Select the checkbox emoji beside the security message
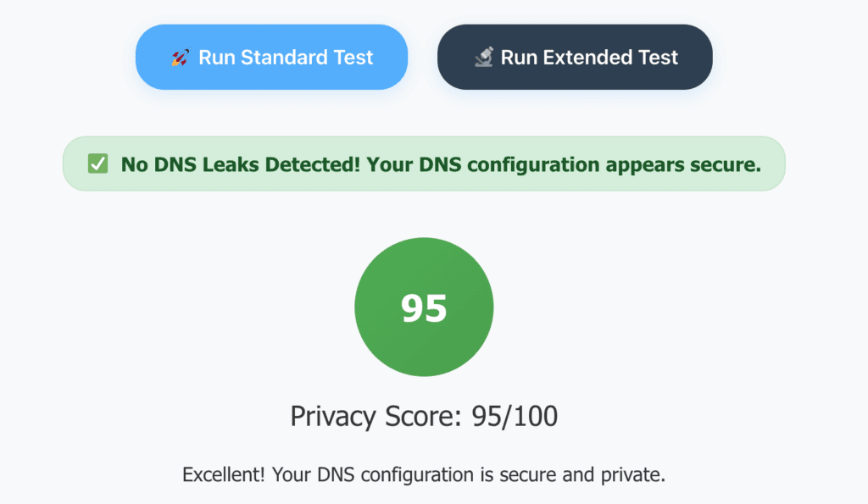The image size is (868, 504). [97, 163]
